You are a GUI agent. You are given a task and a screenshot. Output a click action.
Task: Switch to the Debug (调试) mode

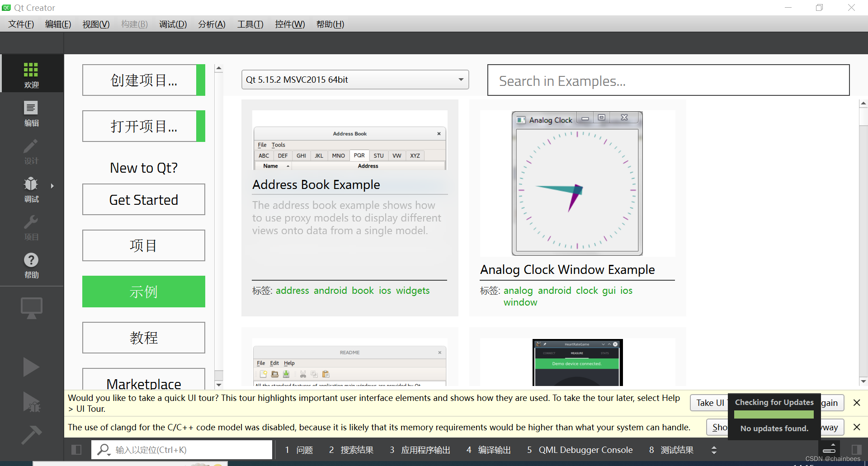click(x=31, y=189)
